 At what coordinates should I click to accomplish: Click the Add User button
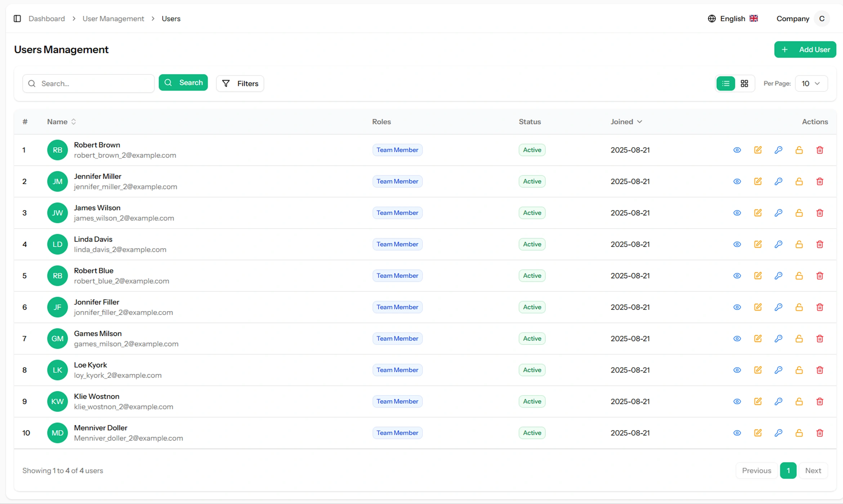point(805,50)
